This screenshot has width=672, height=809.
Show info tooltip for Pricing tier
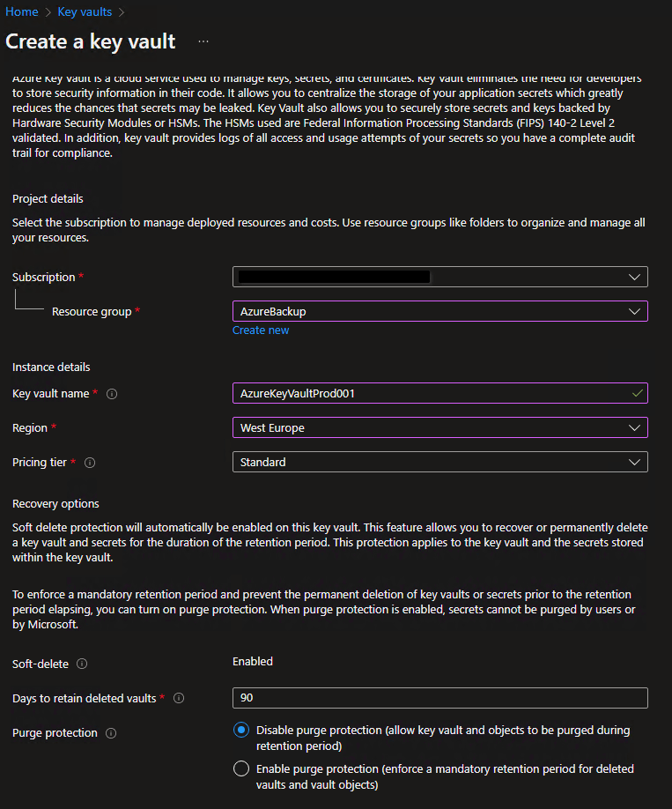[x=90, y=463]
